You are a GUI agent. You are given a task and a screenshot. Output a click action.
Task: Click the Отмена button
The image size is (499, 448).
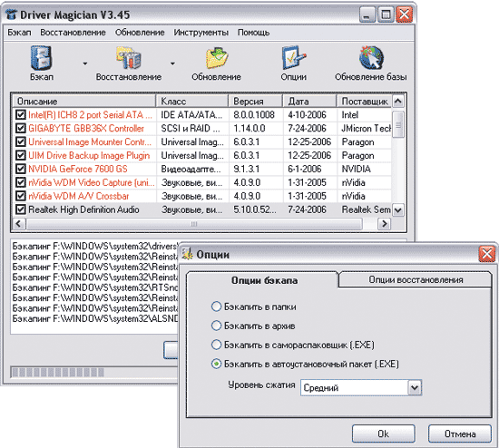pos(460,433)
